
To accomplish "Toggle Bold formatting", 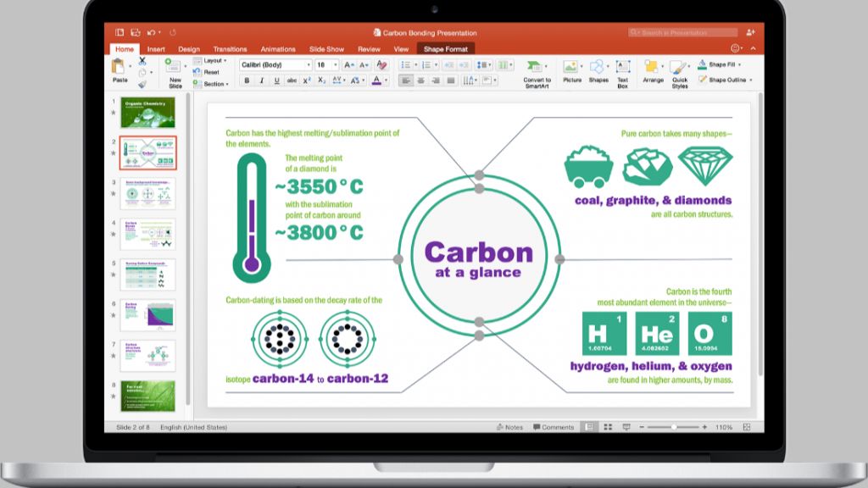I will (247, 80).
